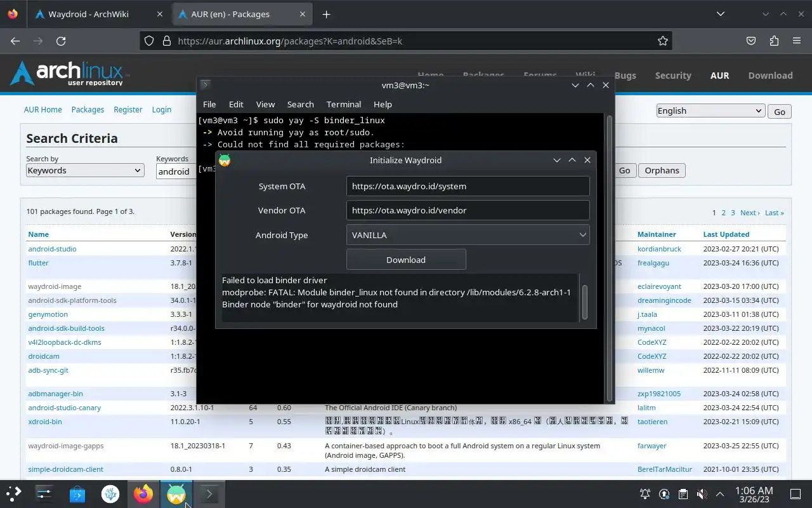Open maintainer kordianbruck link
812x508 pixels.
659,249
